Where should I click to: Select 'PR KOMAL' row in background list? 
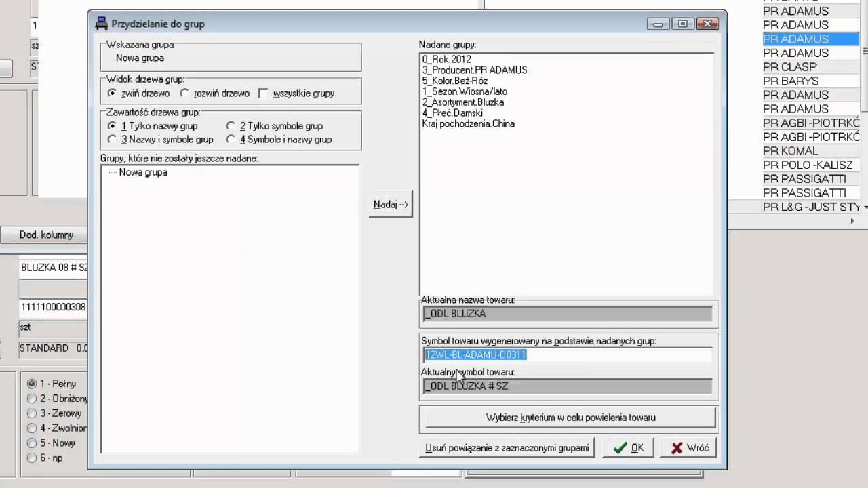pos(811,151)
